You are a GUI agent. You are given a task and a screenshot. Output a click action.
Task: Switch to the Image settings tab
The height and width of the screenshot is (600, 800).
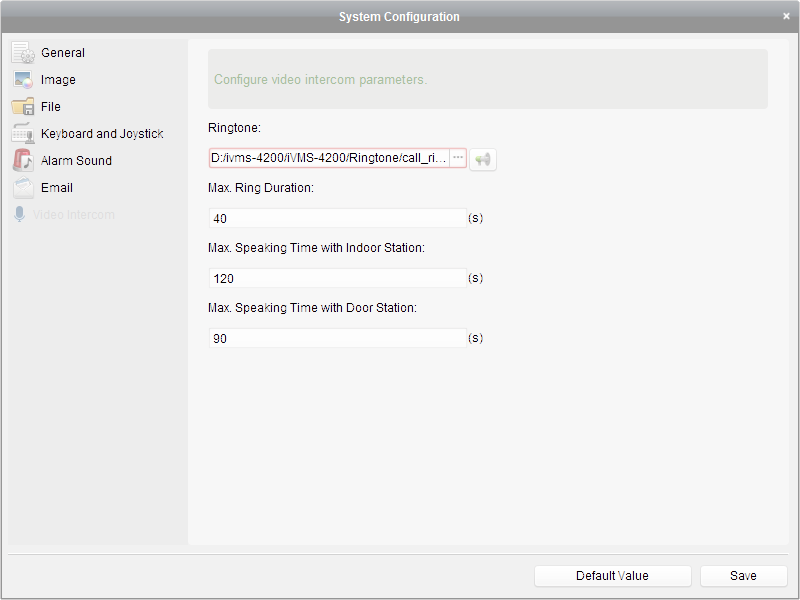click(58, 80)
